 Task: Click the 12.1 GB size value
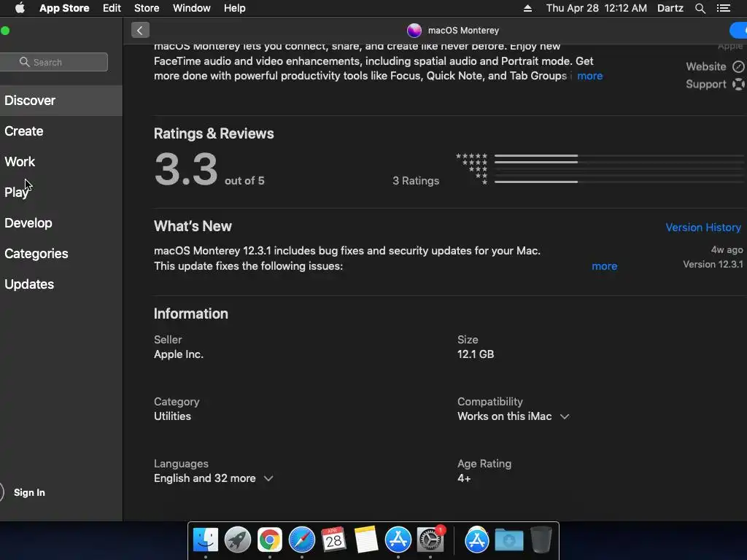tap(476, 354)
